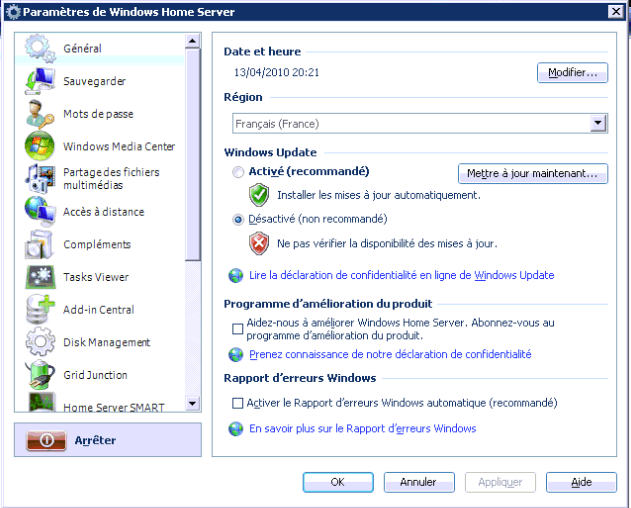
Task: Click the Français (France) region field
Action: (420, 124)
